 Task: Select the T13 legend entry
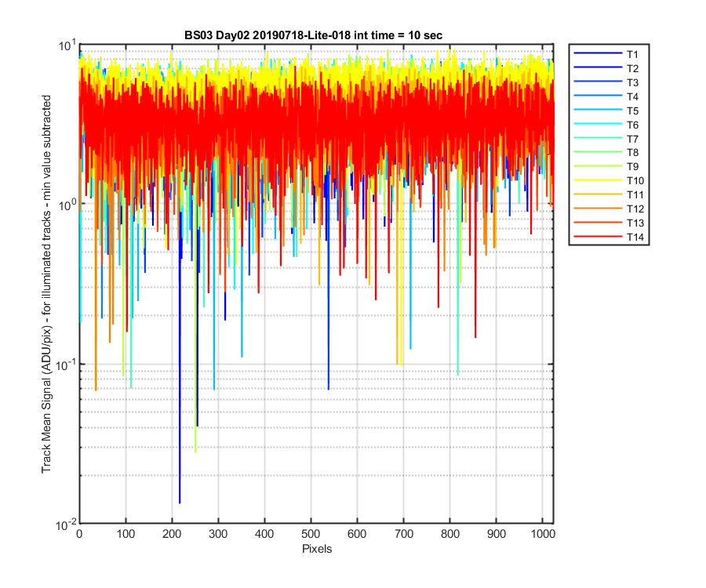point(609,223)
